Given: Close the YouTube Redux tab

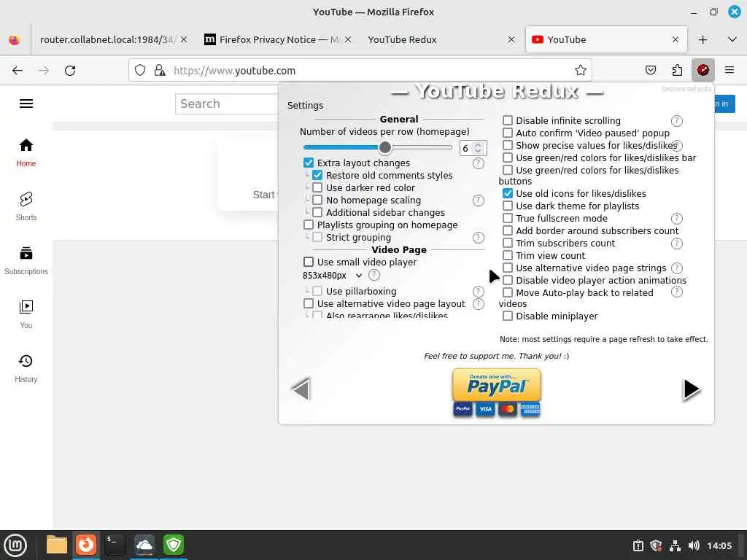Looking at the screenshot, I should click(511, 39).
